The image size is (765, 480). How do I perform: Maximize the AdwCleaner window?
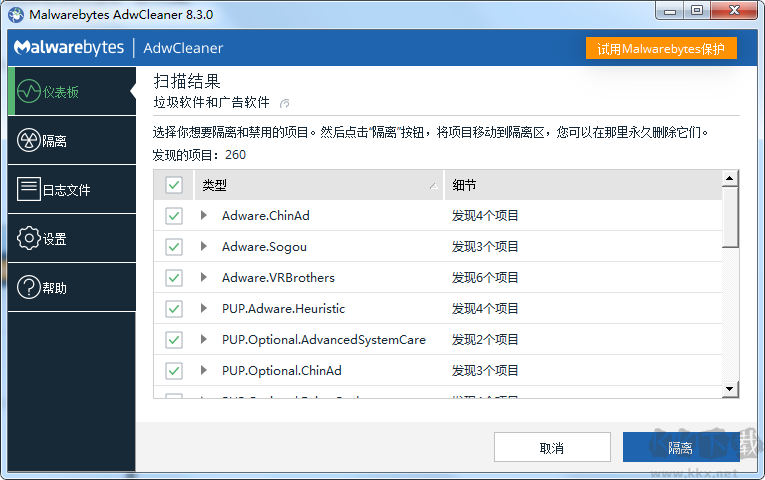click(x=697, y=10)
